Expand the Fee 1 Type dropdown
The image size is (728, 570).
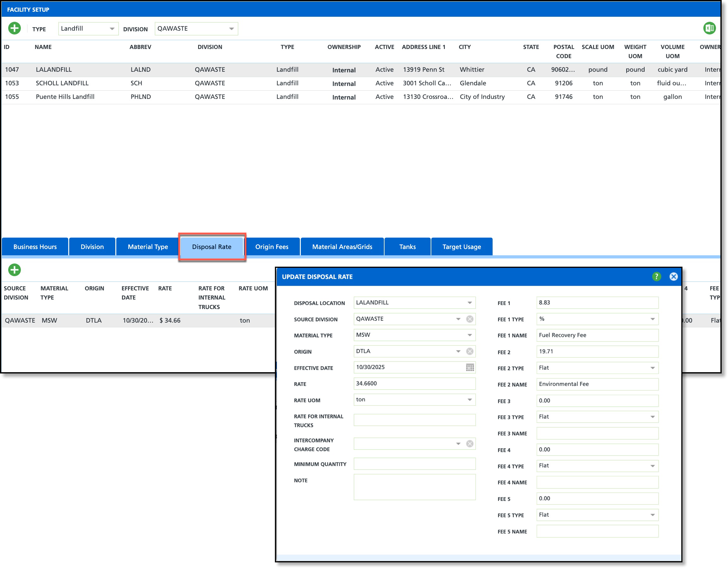652,319
